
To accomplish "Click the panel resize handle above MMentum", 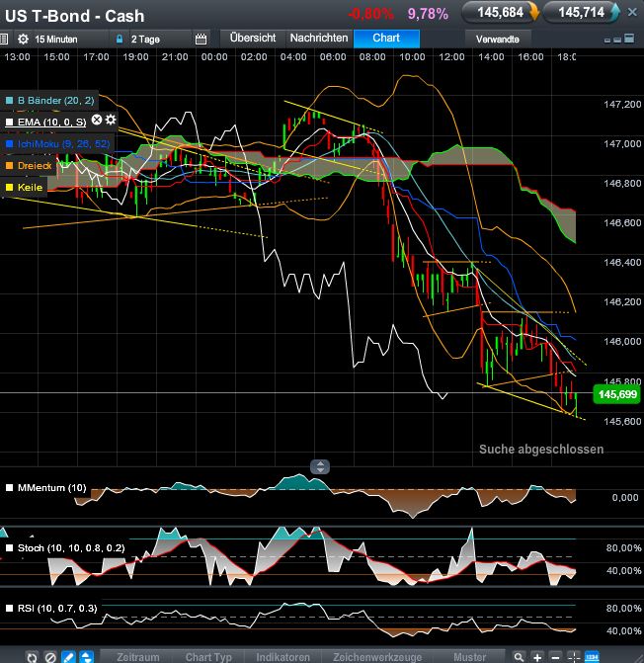I will tap(320, 466).
